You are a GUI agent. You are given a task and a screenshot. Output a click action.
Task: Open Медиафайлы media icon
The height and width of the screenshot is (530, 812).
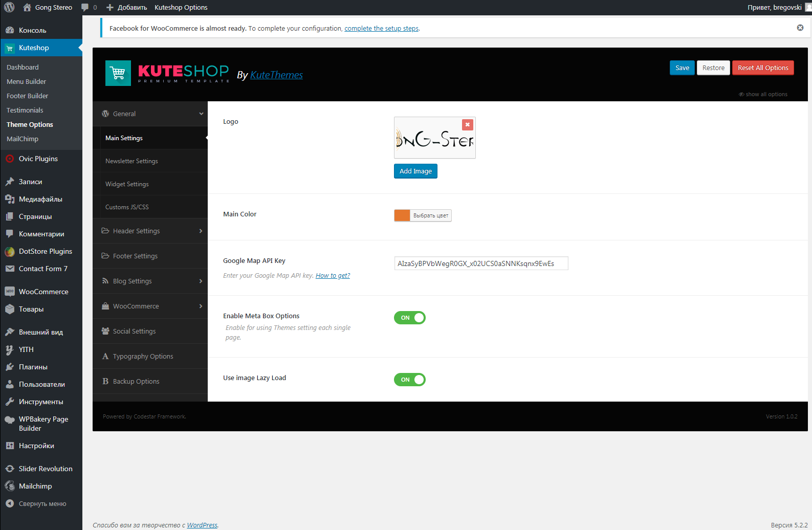click(x=10, y=199)
